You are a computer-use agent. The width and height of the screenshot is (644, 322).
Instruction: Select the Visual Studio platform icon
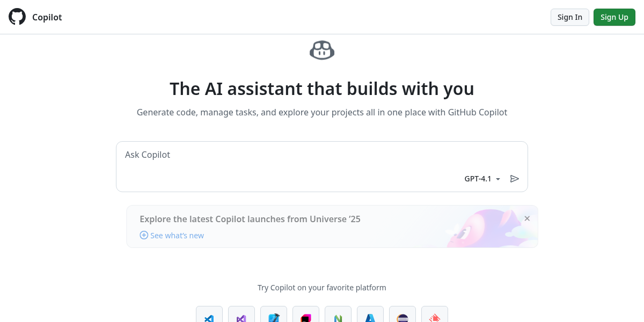pos(241,318)
